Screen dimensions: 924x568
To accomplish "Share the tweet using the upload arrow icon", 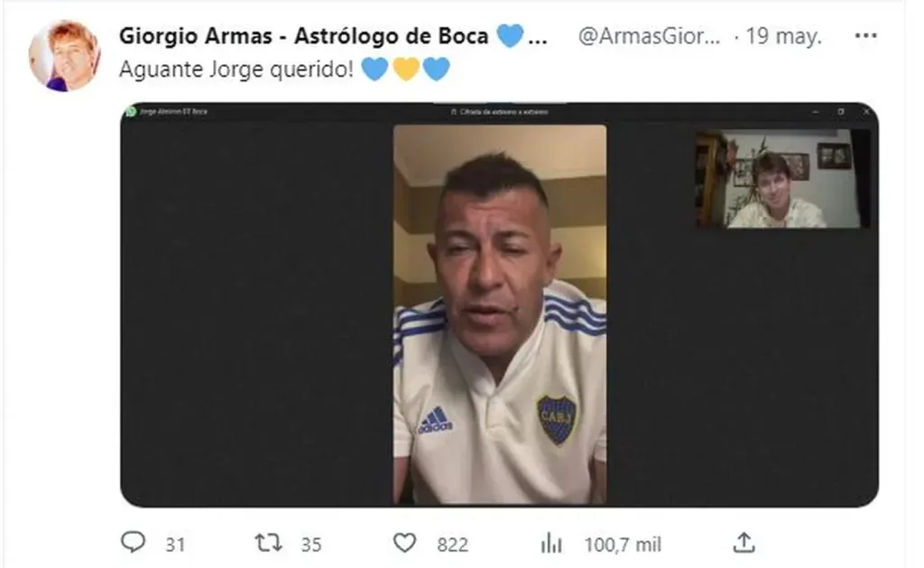I will [x=744, y=543].
